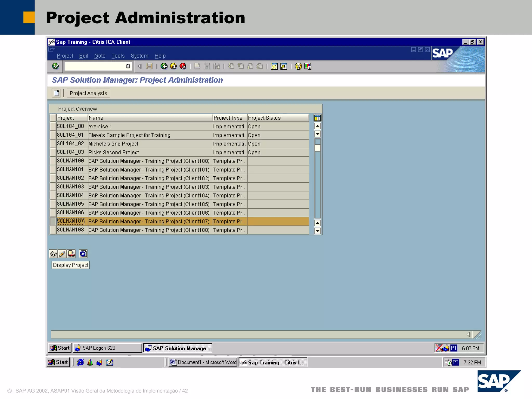This screenshot has width=532, height=399.
Task: Click the red Cancel X icon
Action: tap(183, 66)
